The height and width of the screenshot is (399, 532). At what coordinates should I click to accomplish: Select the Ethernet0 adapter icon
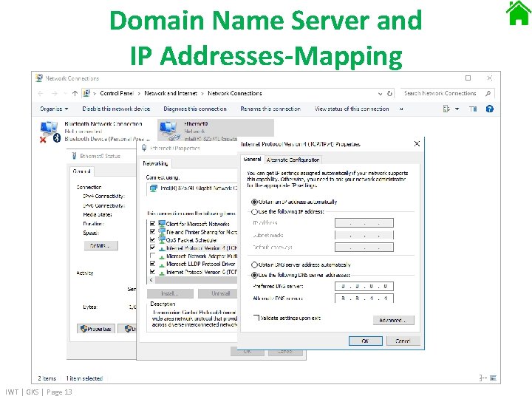pos(169,131)
